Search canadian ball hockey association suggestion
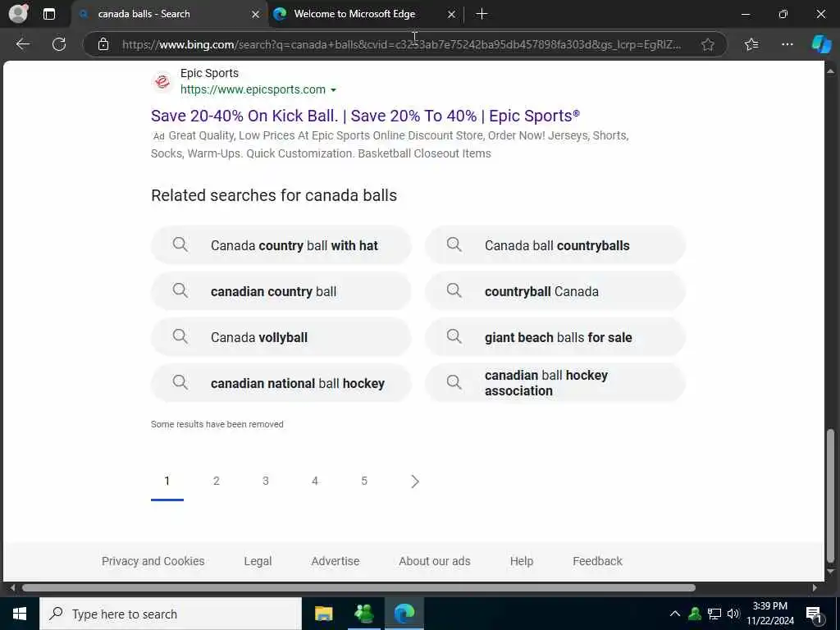 555,383
